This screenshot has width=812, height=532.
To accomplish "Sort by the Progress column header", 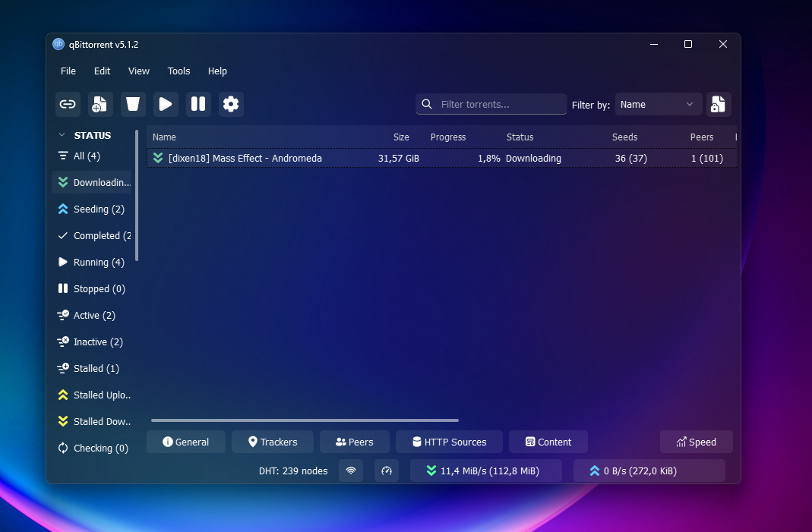I will click(448, 137).
